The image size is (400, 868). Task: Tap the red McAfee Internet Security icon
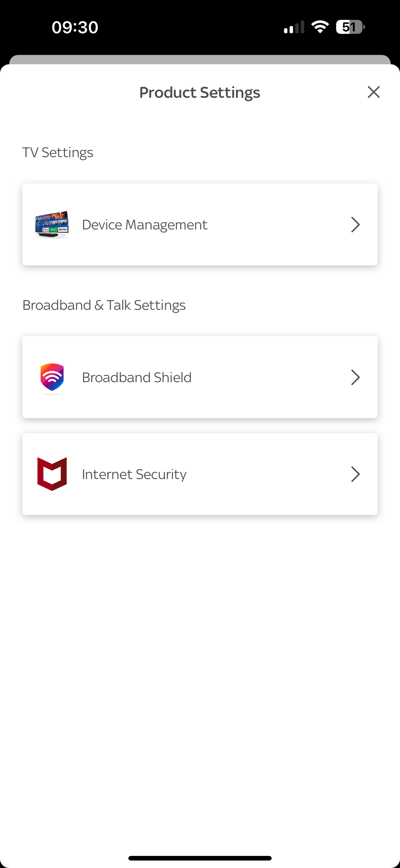point(52,474)
